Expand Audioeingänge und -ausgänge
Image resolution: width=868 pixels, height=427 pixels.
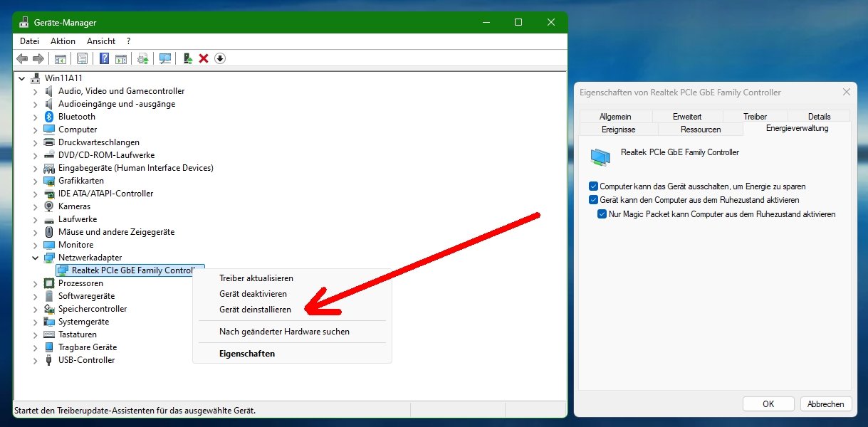[36, 104]
